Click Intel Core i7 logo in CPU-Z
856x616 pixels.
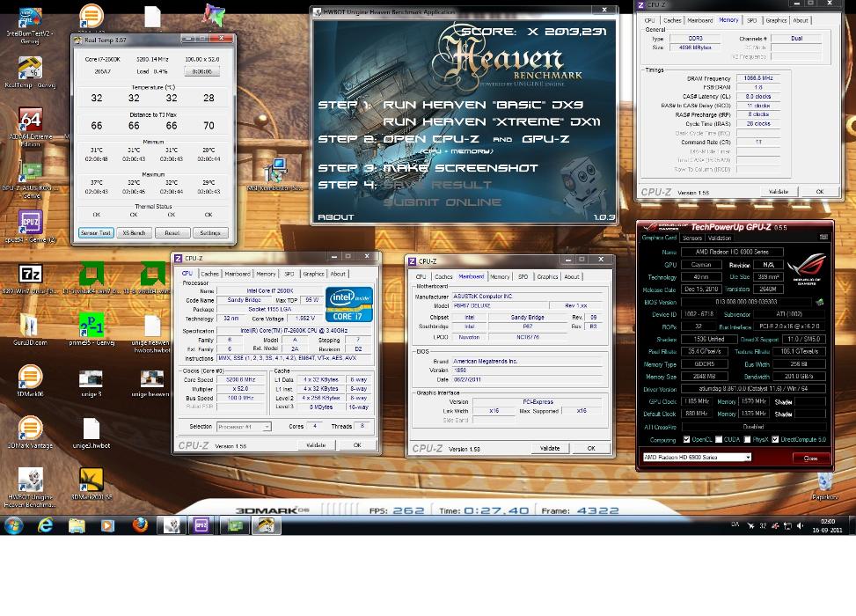pyautogui.click(x=349, y=304)
